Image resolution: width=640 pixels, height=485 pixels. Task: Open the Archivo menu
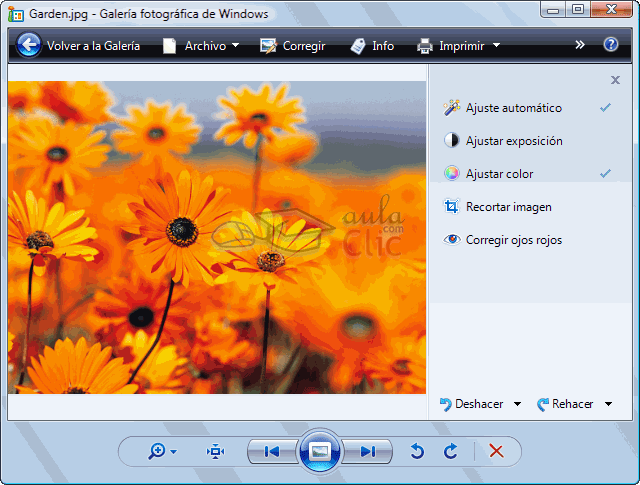coord(203,46)
